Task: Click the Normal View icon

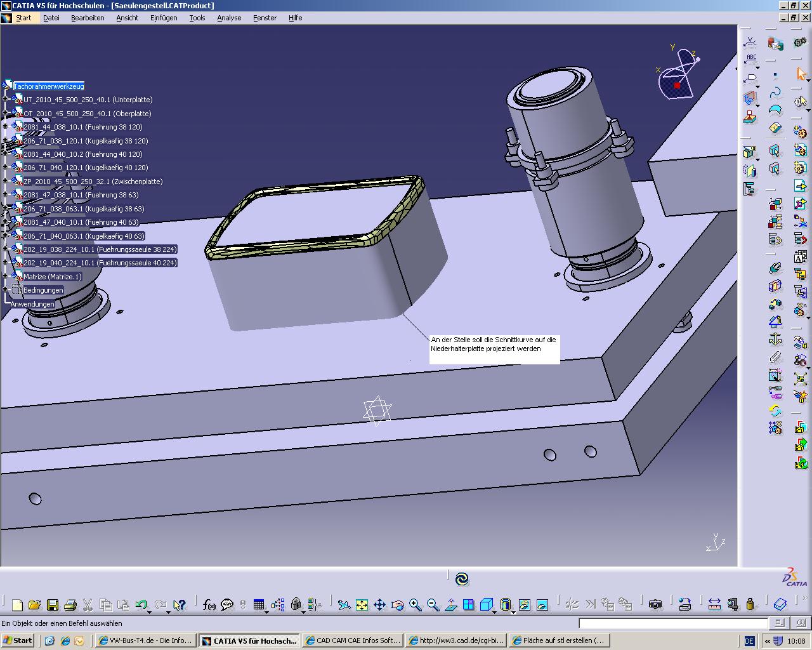Action: click(x=450, y=605)
